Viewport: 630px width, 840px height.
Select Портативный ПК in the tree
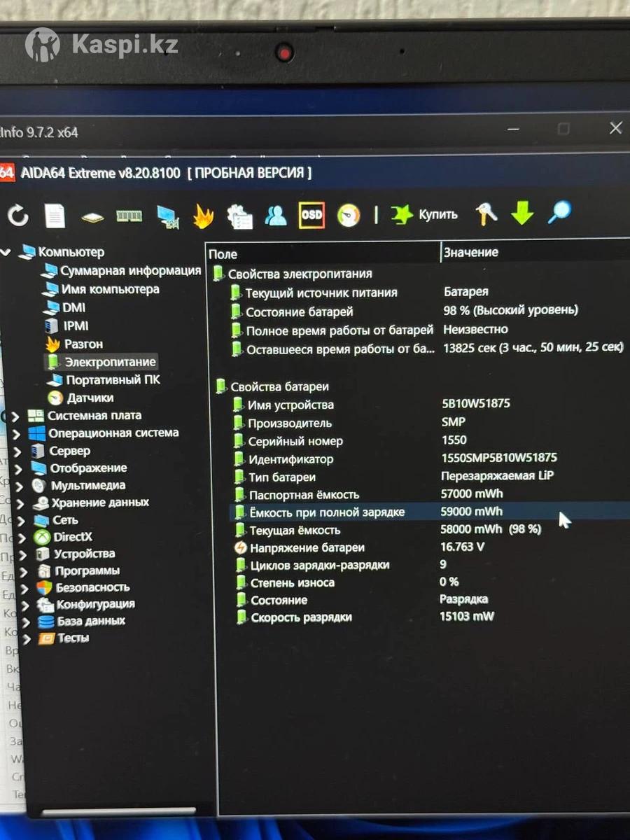click(x=112, y=380)
